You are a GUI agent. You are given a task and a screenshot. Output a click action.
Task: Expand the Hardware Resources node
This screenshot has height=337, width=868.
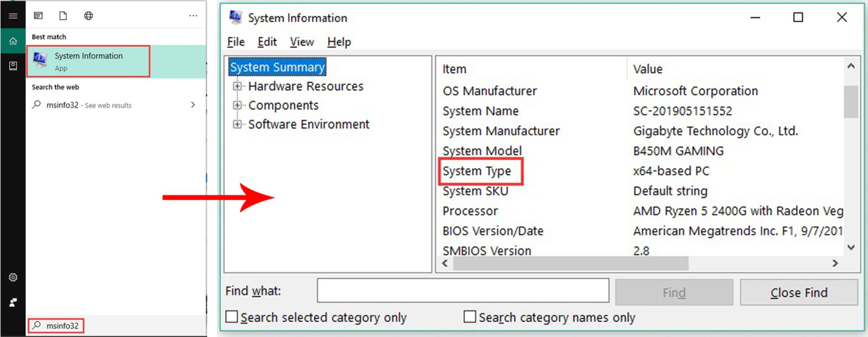(237, 86)
